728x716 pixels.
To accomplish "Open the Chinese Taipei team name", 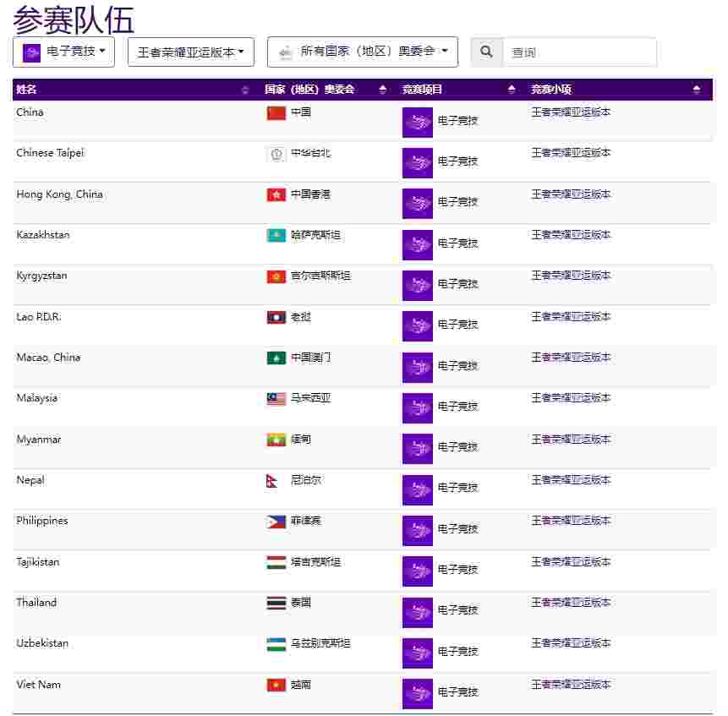I will [x=50, y=153].
